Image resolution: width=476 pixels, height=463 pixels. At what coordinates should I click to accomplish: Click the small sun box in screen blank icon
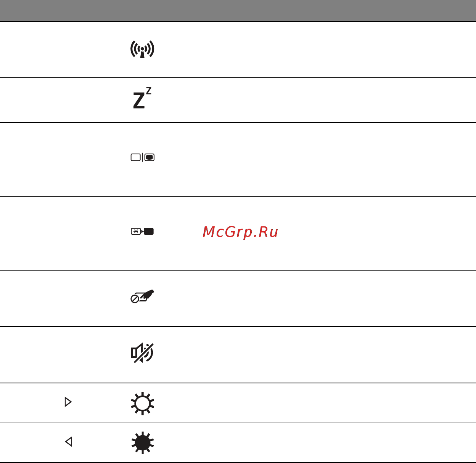click(136, 231)
